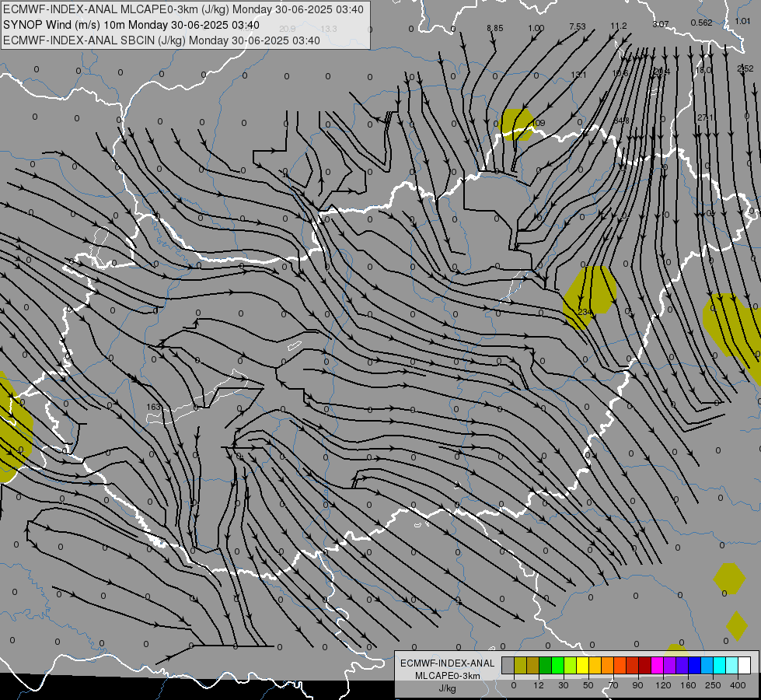Click the SBCIN header line
This screenshot has height=700, width=761.
pos(161,40)
